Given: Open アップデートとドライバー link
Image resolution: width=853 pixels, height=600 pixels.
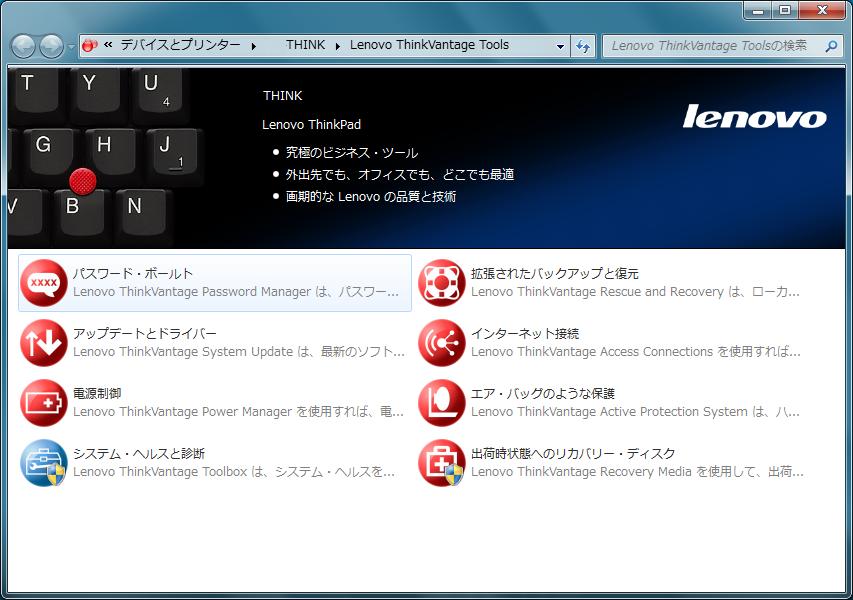Looking at the screenshot, I should point(145,333).
